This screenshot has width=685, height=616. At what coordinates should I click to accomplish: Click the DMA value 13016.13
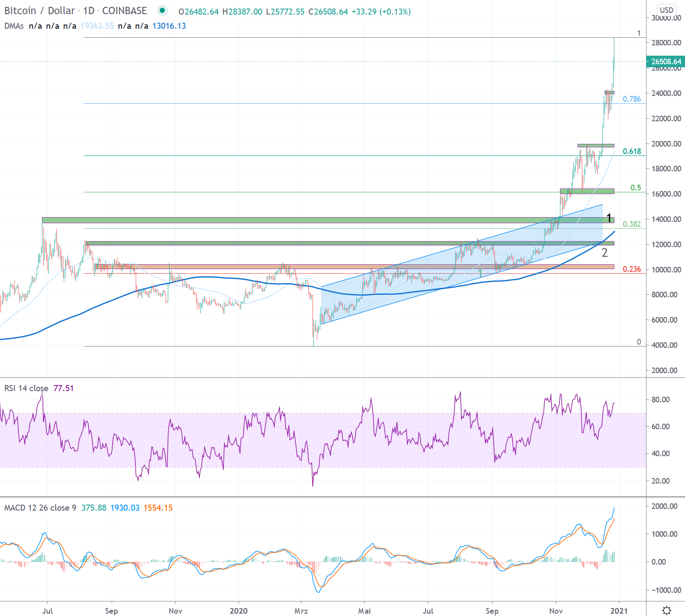pos(169,26)
